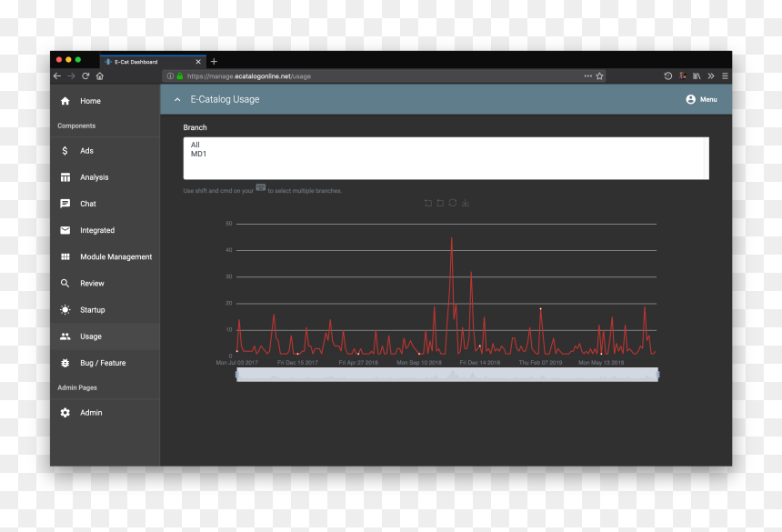Open the Admin page
Image resolution: width=782 pixels, height=532 pixels.
pyautogui.click(x=105, y=413)
